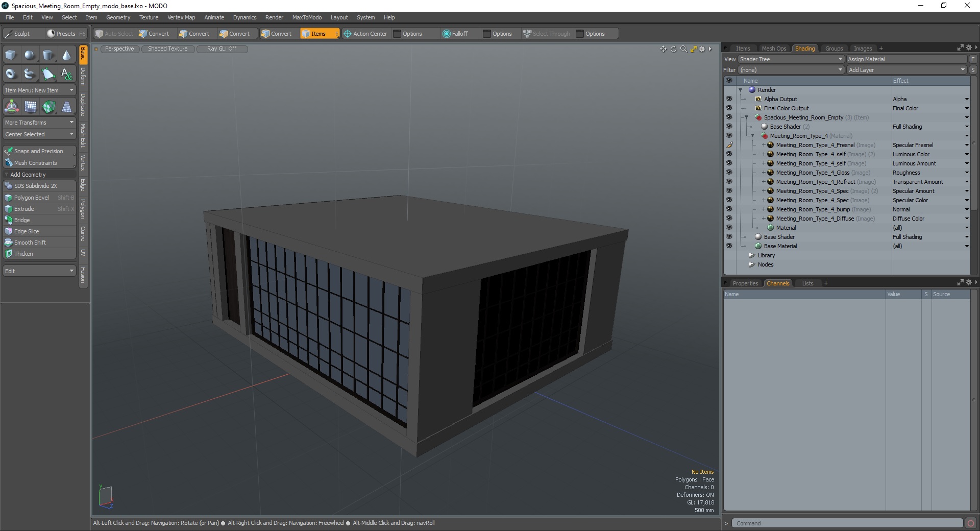
Task: Toggle visibility of Final Color Output
Action: (x=729, y=108)
